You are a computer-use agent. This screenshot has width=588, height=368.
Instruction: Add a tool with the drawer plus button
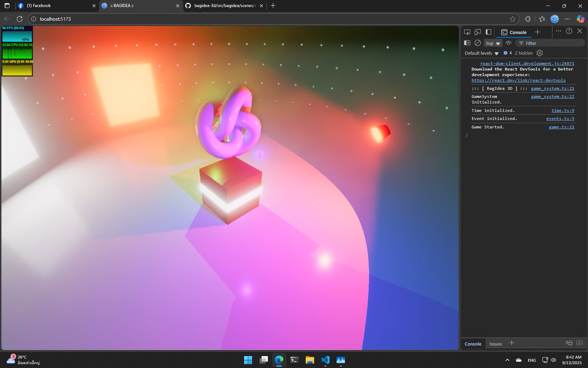pos(512,343)
